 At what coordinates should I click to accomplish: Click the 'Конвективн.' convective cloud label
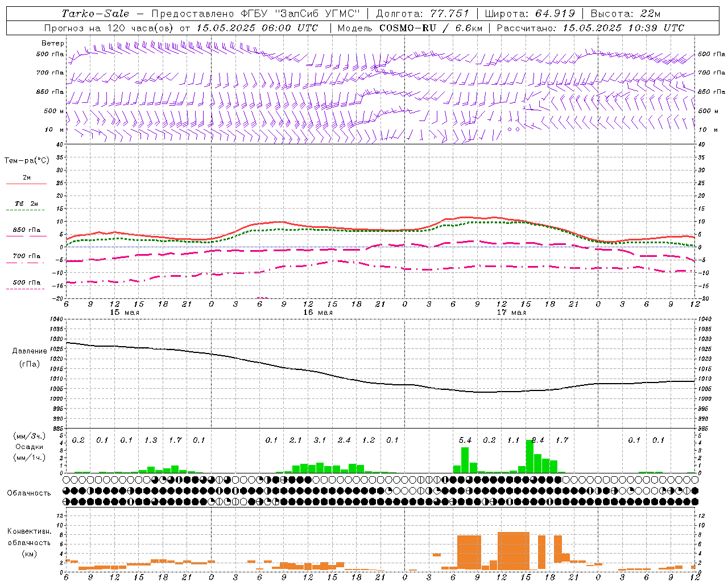click(29, 531)
